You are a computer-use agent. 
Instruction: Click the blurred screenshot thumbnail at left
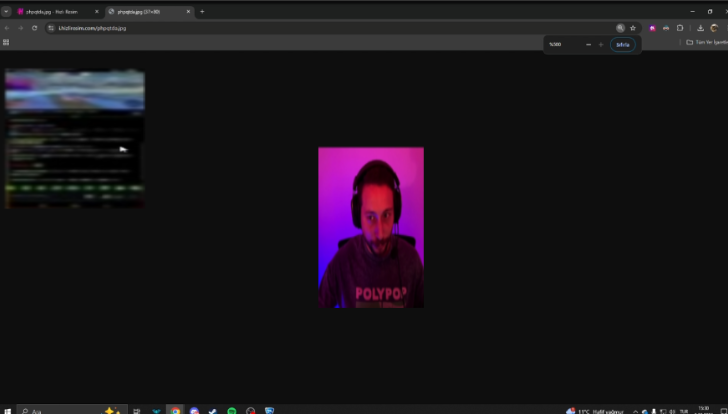click(x=75, y=138)
